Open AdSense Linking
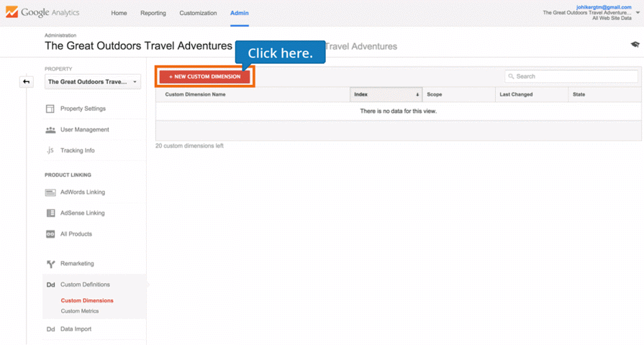Image resolution: width=644 pixels, height=345 pixels. point(83,213)
